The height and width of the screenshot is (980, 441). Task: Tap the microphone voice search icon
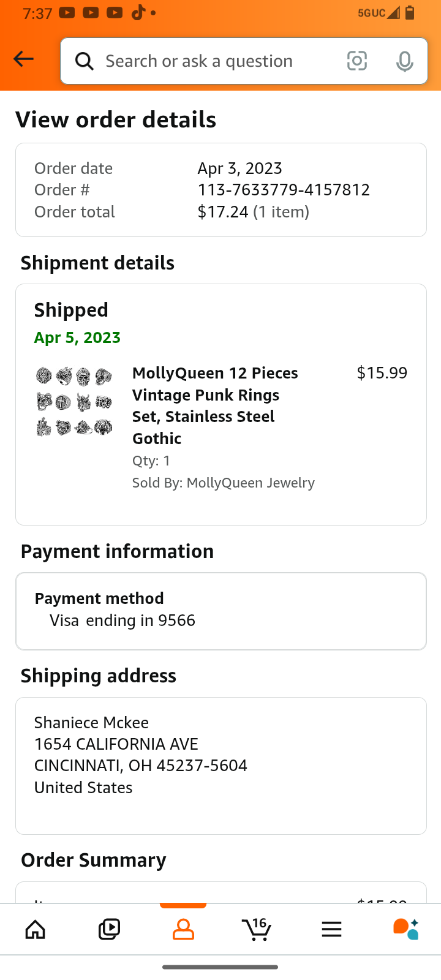click(x=404, y=61)
